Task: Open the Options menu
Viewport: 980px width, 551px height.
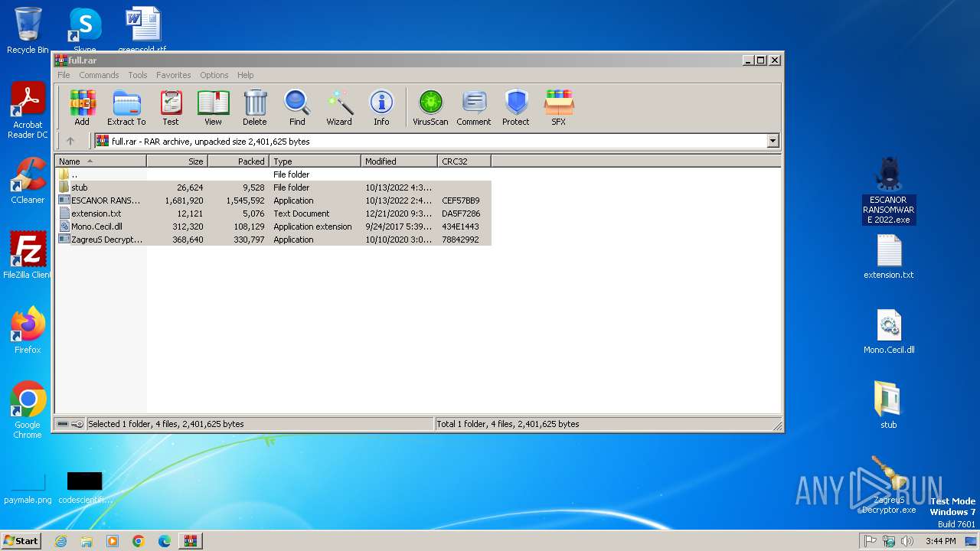Action: click(214, 75)
